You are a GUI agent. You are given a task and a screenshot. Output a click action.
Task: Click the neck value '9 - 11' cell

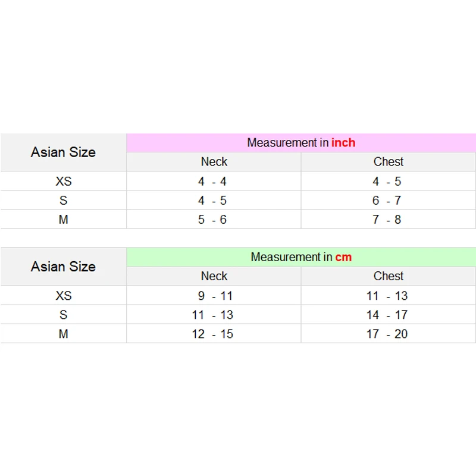(x=214, y=296)
